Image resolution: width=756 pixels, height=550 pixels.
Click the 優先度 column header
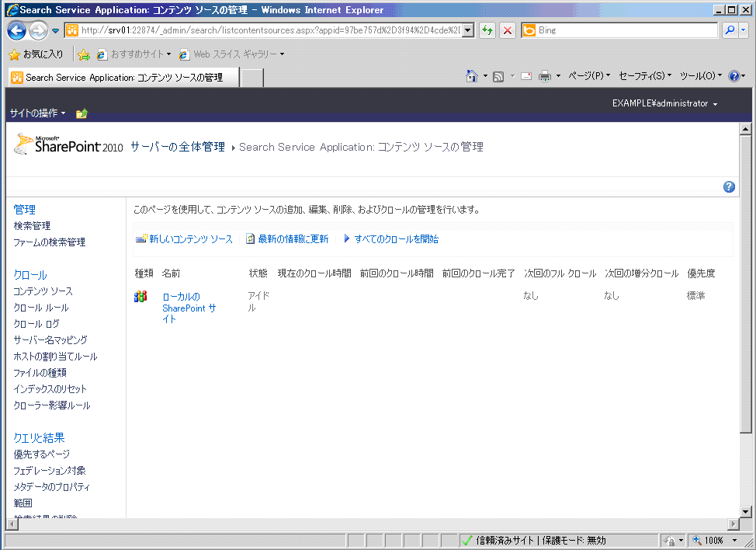click(x=701, y=273)
